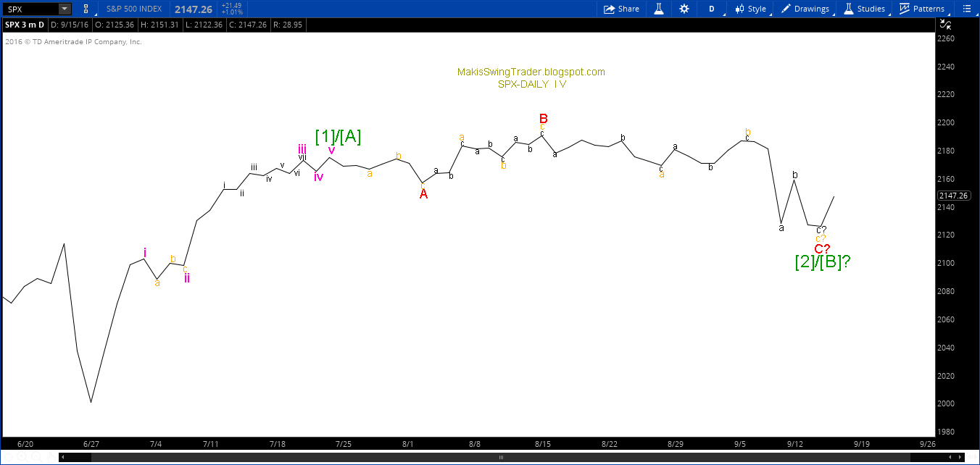
Task: Open the list menu icon at toolbar end
Action: (966, 9)
